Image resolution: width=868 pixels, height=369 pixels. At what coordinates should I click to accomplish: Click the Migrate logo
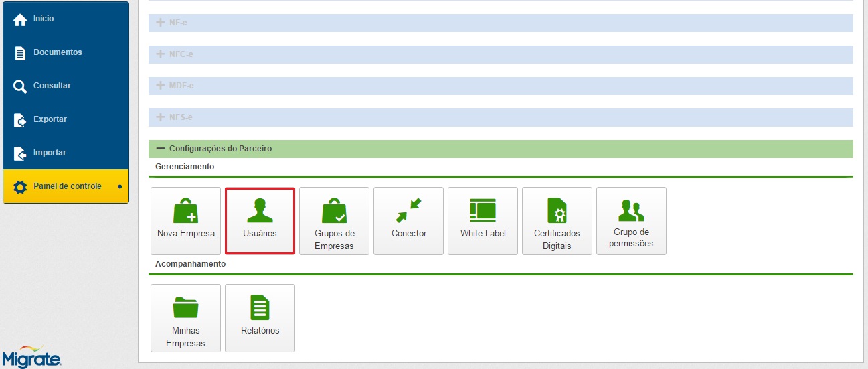coord(31,358)
